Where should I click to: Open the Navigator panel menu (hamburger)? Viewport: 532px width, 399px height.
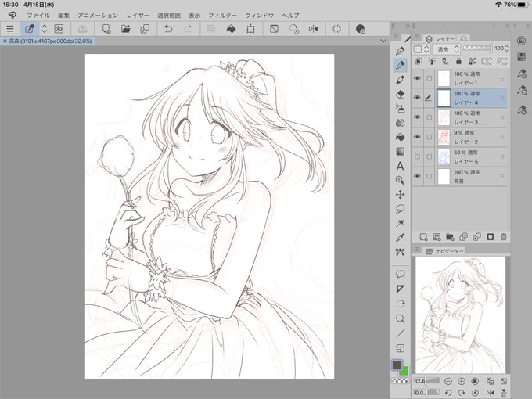(417, 250)
